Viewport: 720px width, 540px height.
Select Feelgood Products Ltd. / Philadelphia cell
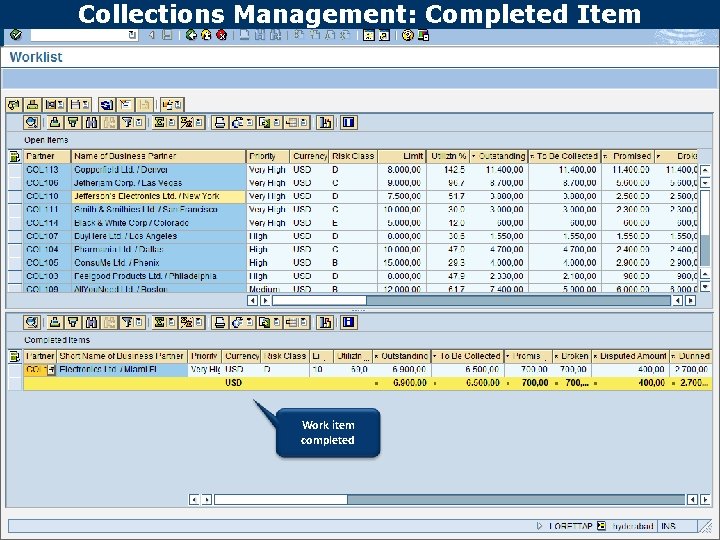[x=158, y=276]
